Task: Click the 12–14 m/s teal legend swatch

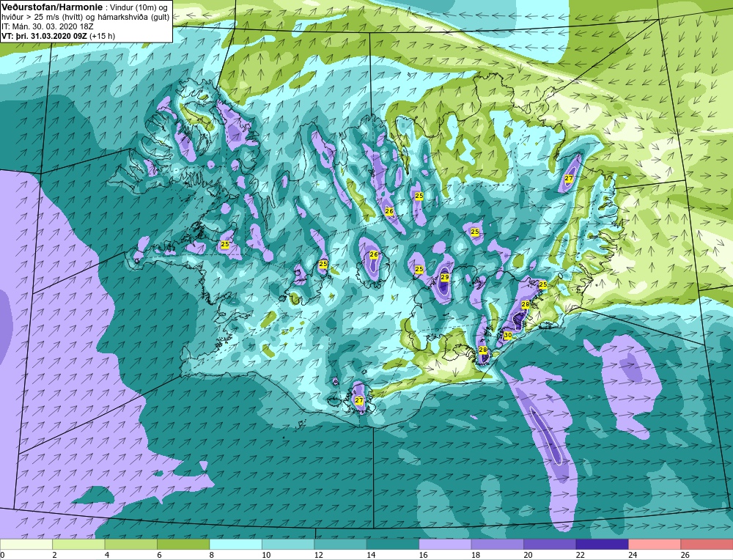Action: [340, 544]
